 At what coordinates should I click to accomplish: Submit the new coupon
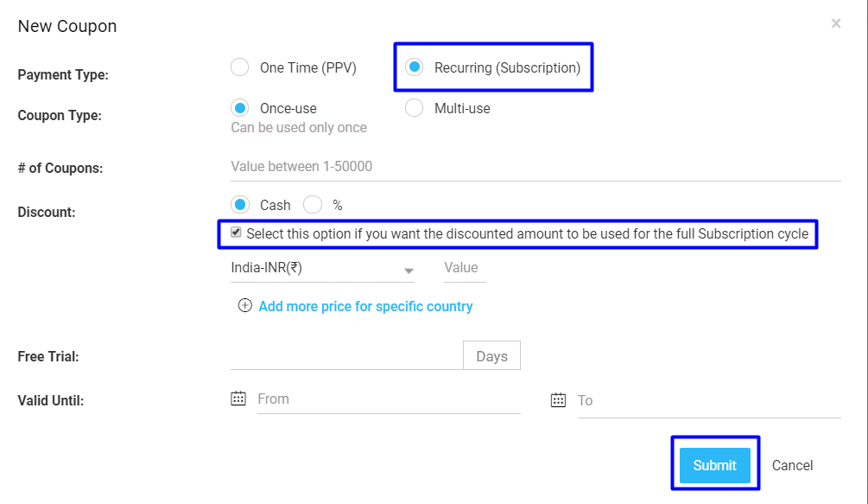[x=714, y=465]
